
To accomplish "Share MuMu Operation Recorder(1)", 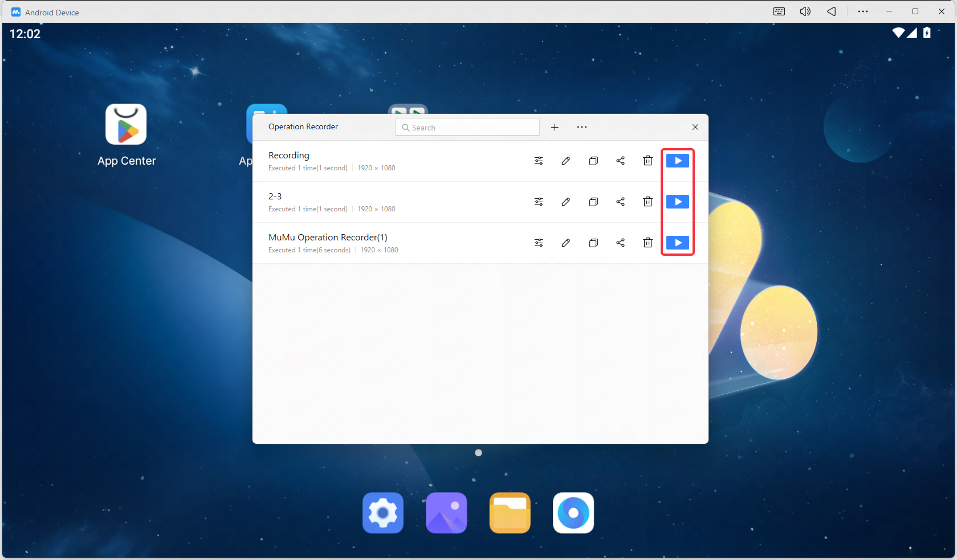I will pyautogui.click(x=621, y=243).
